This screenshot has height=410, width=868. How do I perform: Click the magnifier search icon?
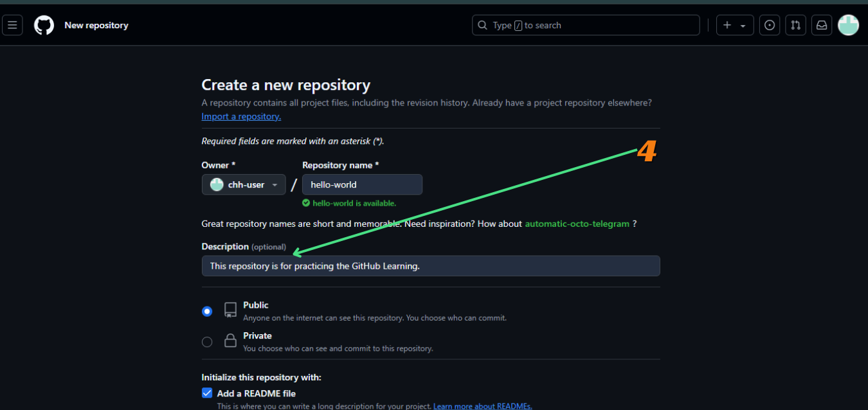tap(483, 25)
